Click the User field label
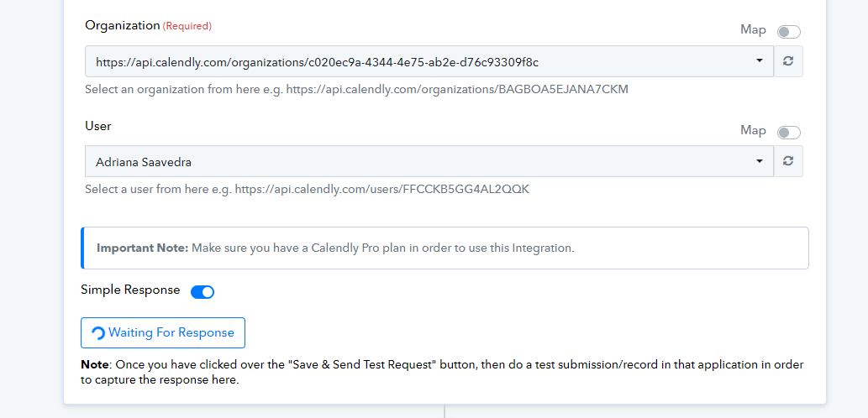The image size is (868, 418). [98, 126]
